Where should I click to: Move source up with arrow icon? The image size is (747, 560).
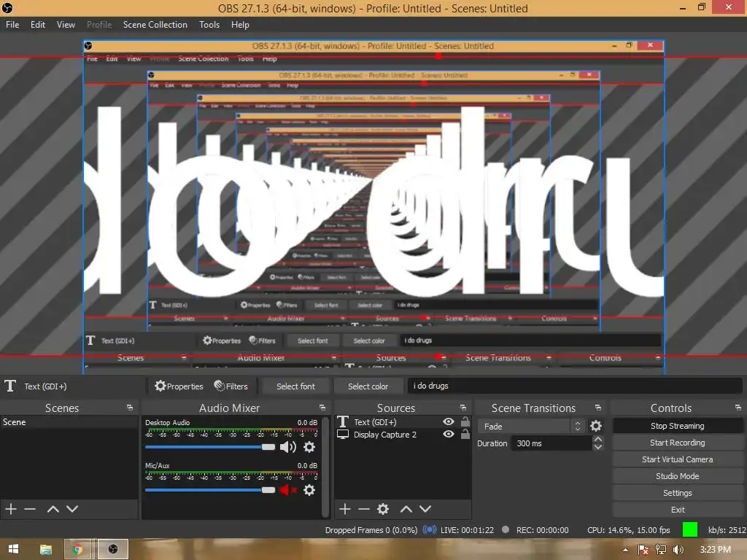click(406, 508)
